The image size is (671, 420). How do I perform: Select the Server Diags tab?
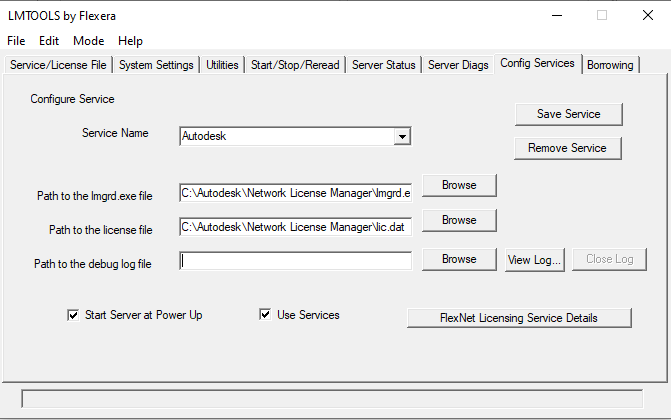point(458,65)
